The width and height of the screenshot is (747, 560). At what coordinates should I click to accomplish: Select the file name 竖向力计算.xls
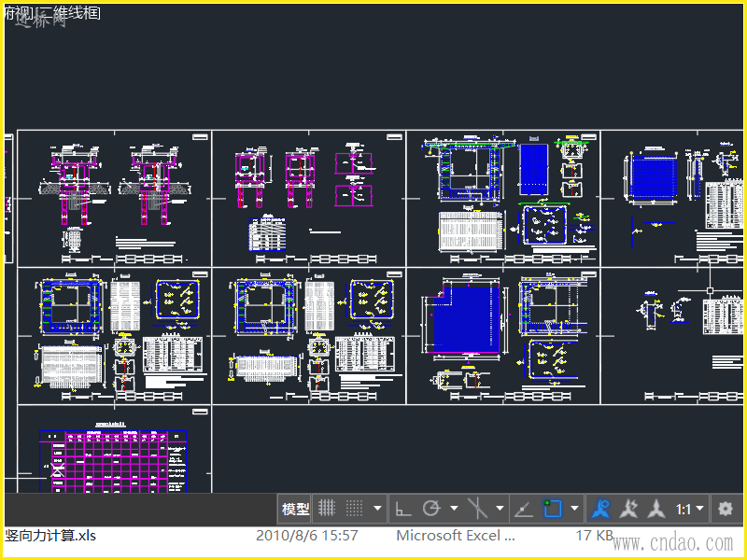pyautogui.click(x=50, y=536)
